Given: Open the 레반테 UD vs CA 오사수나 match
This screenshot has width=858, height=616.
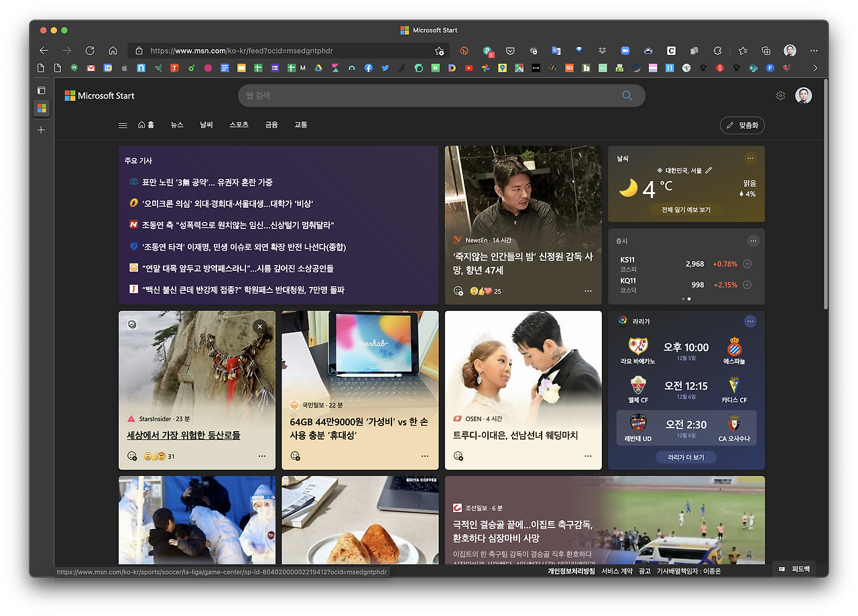Looking at the screenshot, I should tap(686, 428).
